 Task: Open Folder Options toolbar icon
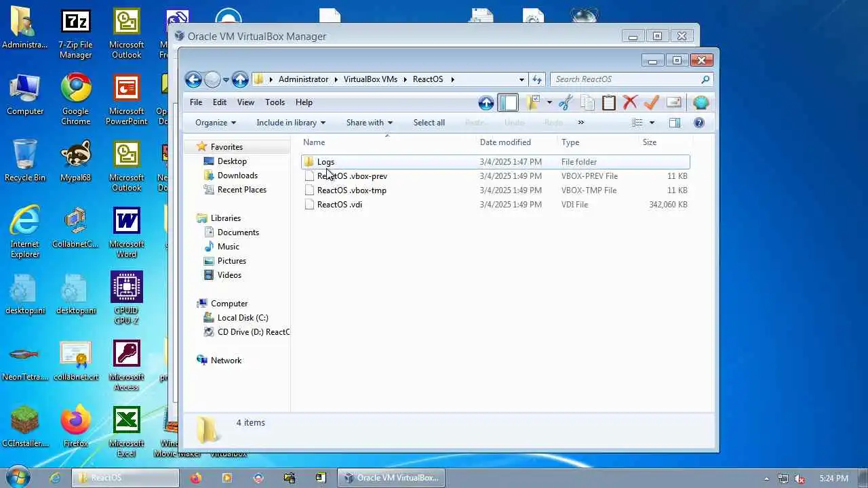pos(533,102)
